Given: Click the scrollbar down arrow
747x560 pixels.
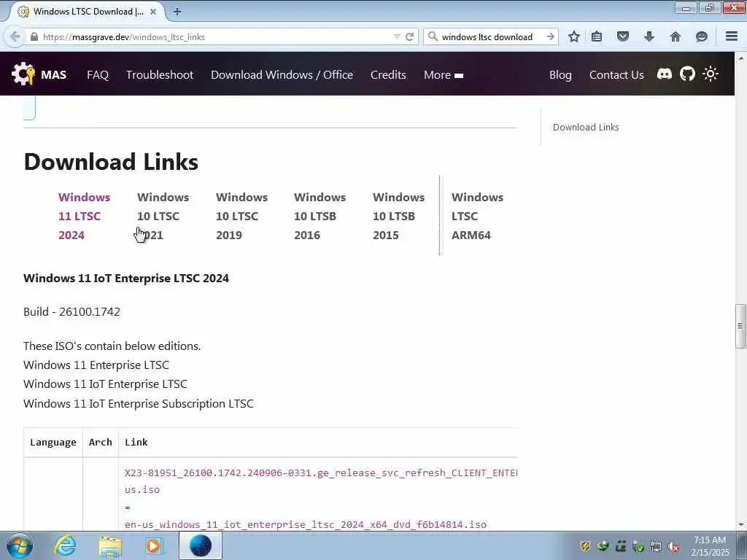Looking at the screenshot, I should 740,525.
